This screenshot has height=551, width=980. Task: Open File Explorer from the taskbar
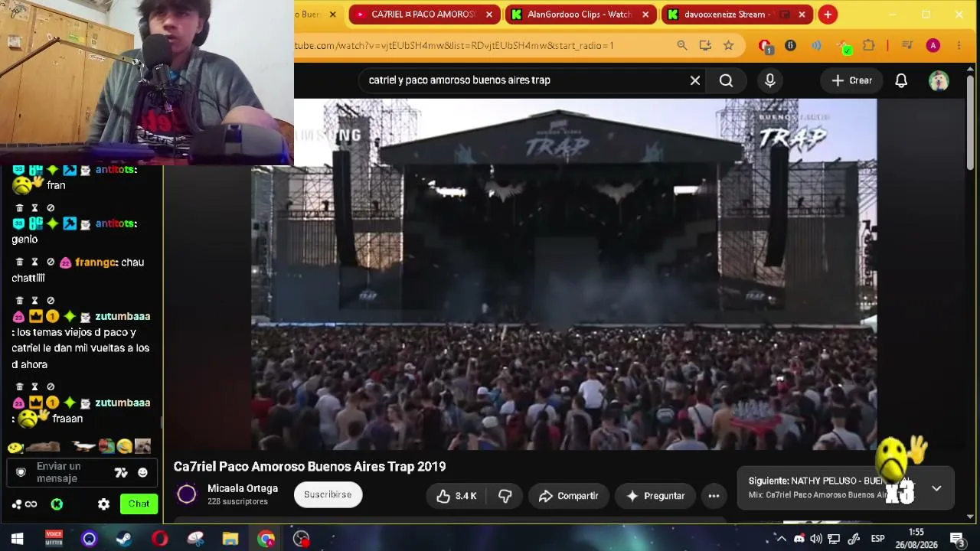[x=230, y=539]
